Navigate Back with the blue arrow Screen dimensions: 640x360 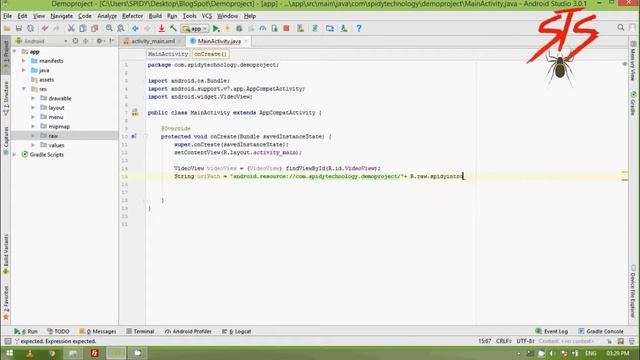(x=135, y=28)
